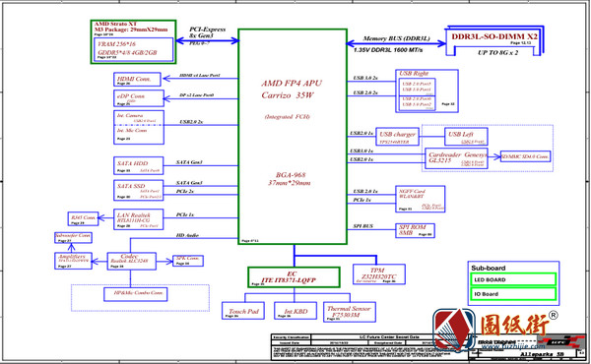Select the Int. Camera label

coord(130,115)
